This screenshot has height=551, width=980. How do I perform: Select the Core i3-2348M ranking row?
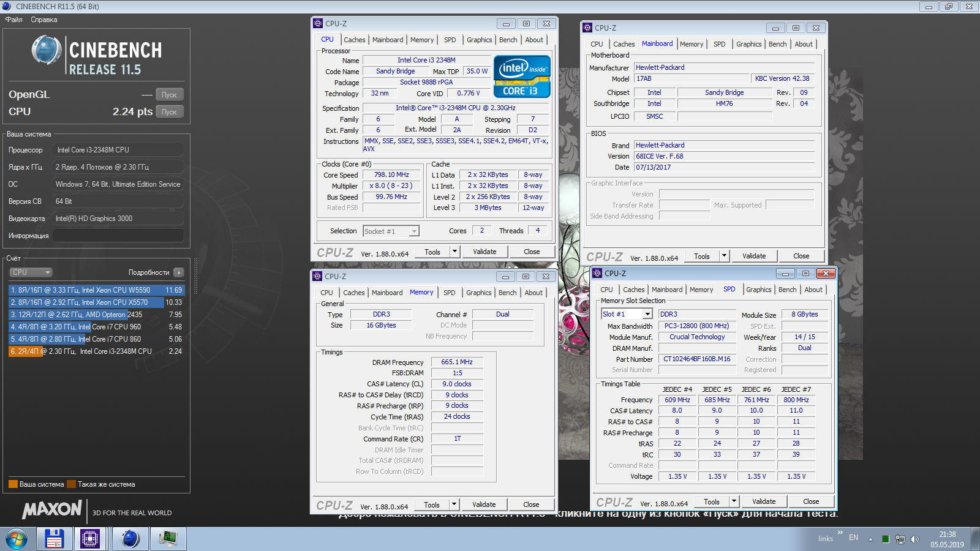[96, 351]
